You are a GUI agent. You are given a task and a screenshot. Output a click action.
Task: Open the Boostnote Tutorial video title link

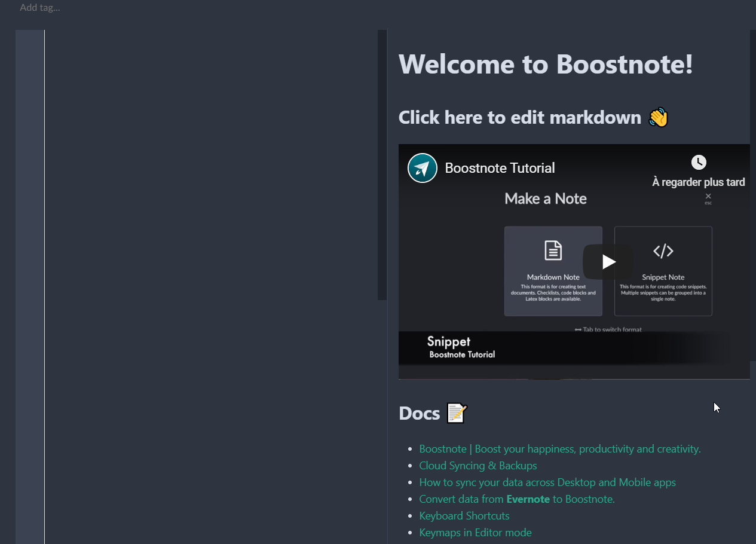click(500, 168)
